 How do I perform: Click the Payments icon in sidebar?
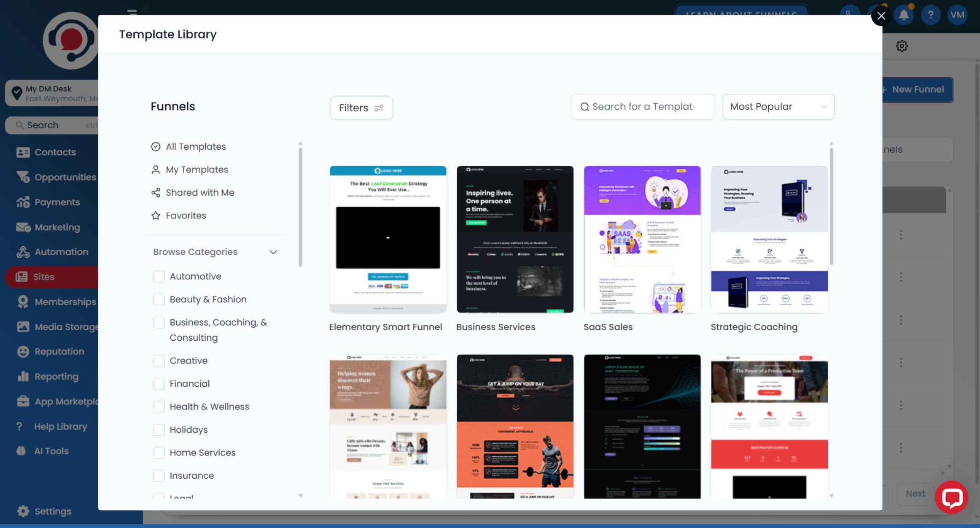pyautogui.click(x=23, y=202)
